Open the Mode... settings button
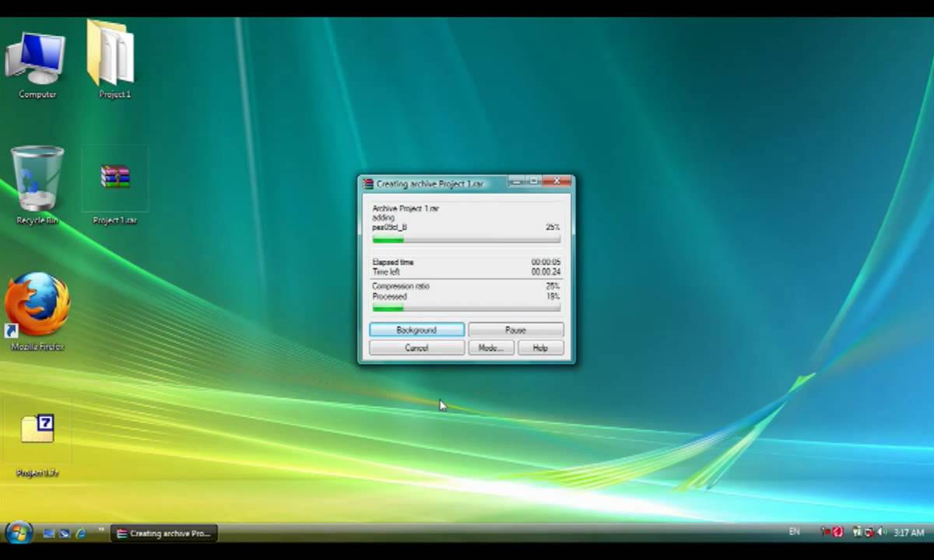The height and width of the screenshot is (560, 934). tap(490, 348)
